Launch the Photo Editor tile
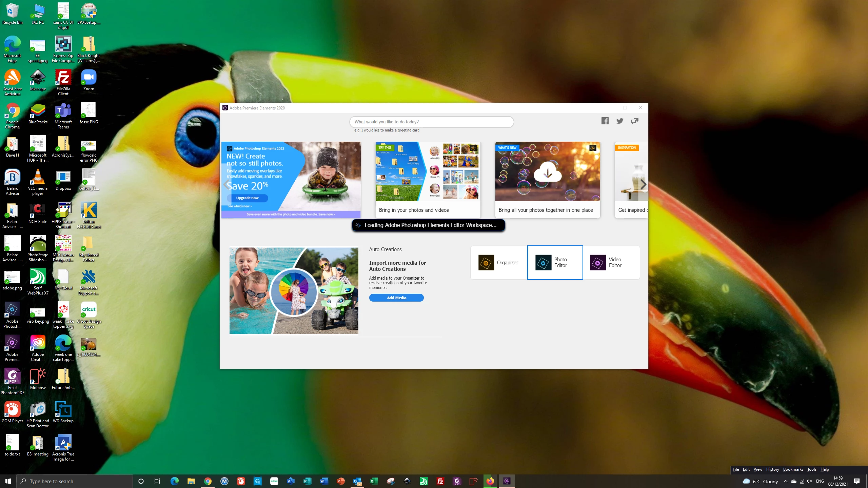Screen dimensions: 868x488 point(555,263)
